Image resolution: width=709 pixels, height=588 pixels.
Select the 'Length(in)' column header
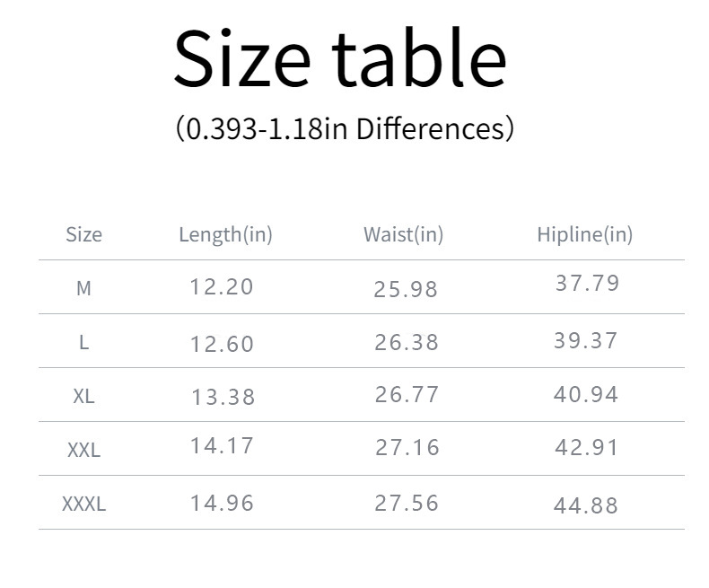[225, 234]
